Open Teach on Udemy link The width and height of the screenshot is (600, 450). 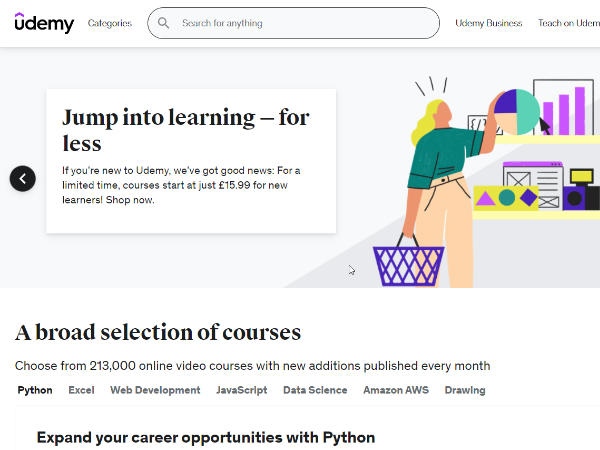(568, 23)
